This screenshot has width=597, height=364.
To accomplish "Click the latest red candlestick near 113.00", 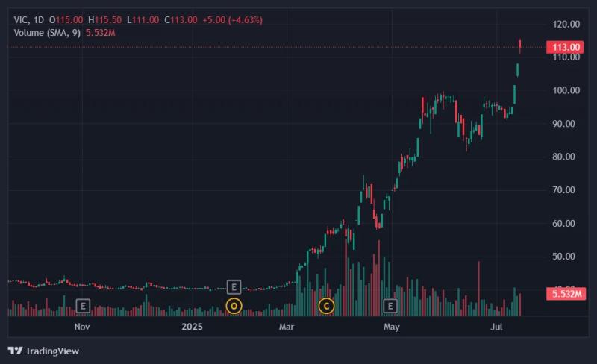I will [520, 46].
